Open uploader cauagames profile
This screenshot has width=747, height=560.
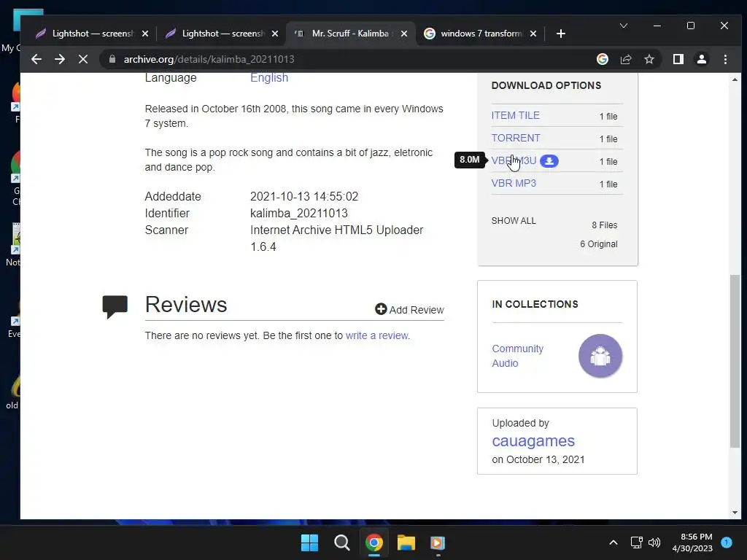533,441
